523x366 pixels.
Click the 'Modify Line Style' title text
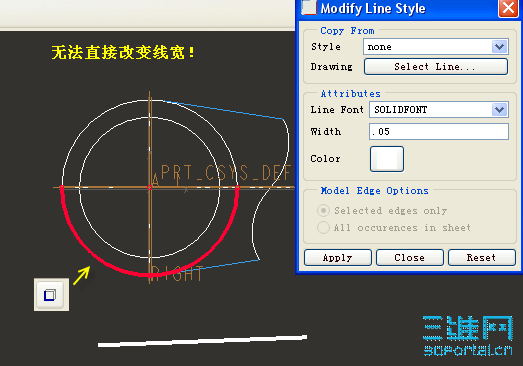[373, 8]
